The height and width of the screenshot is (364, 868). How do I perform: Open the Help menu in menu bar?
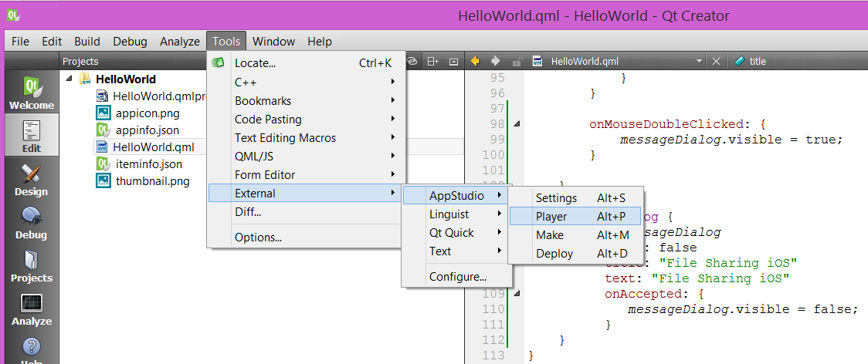(320, 42)
